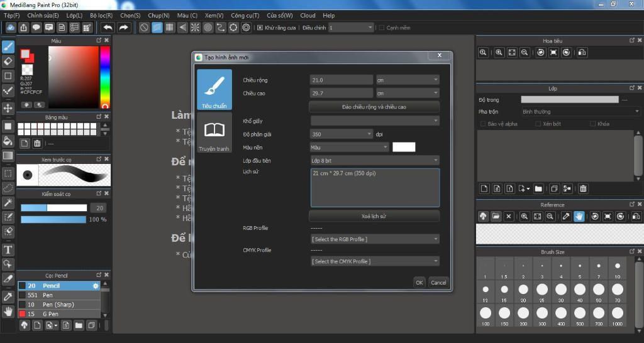Select the Bucket fill tool
The height and width of the screenshot is (343, 644).
(8, 141)
